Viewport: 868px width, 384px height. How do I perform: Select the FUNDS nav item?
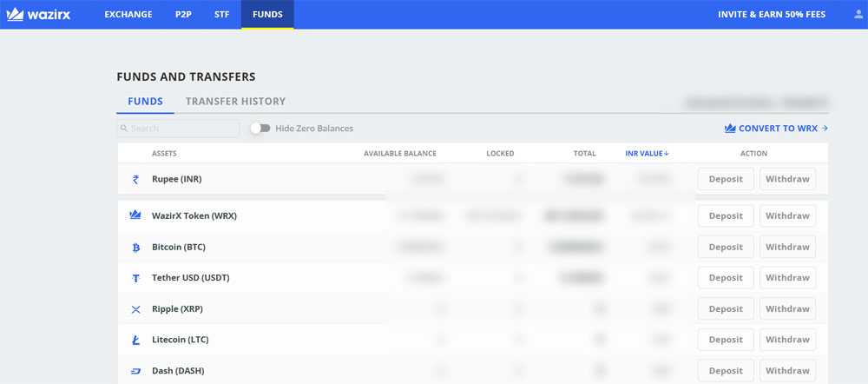(x=267, y=15)
